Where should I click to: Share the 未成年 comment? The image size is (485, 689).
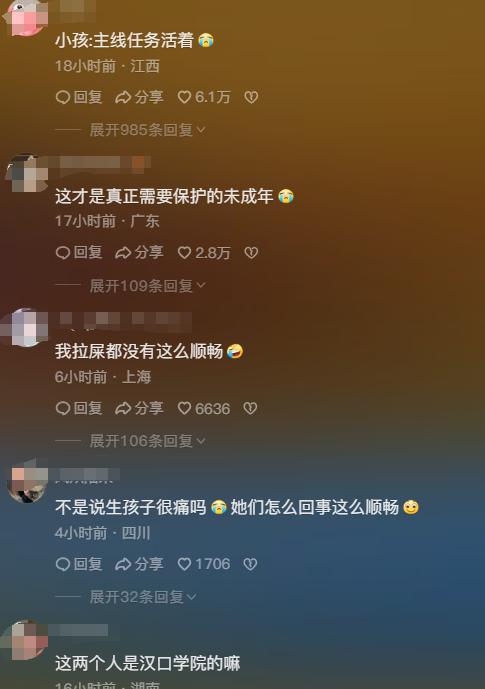[139, 252]
